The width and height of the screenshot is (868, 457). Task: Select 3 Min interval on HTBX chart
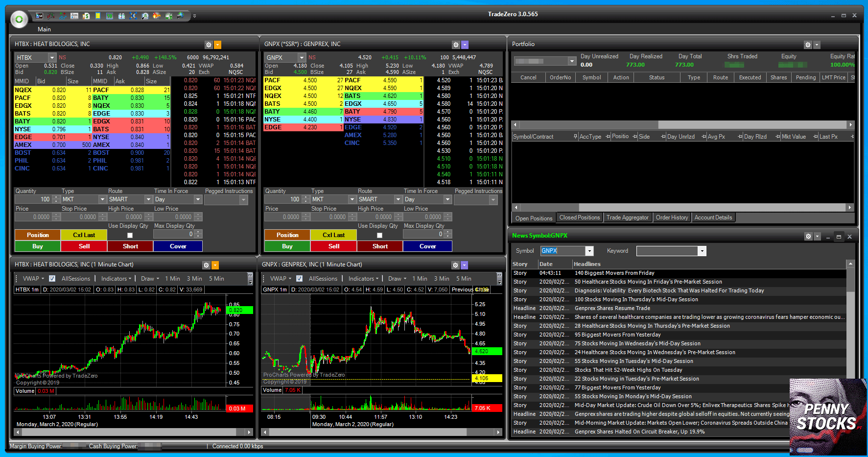(194, 279)
